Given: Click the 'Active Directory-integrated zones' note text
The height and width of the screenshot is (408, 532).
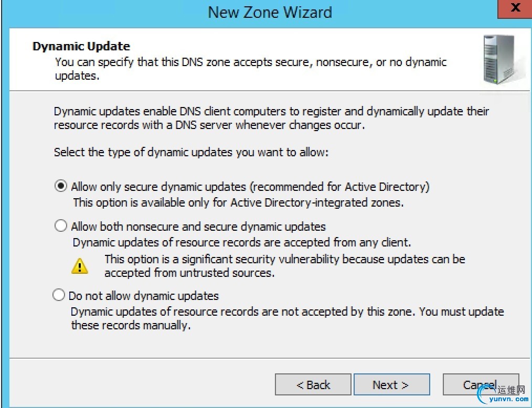Looking at the screenshot, I should (x=238, y=202).
